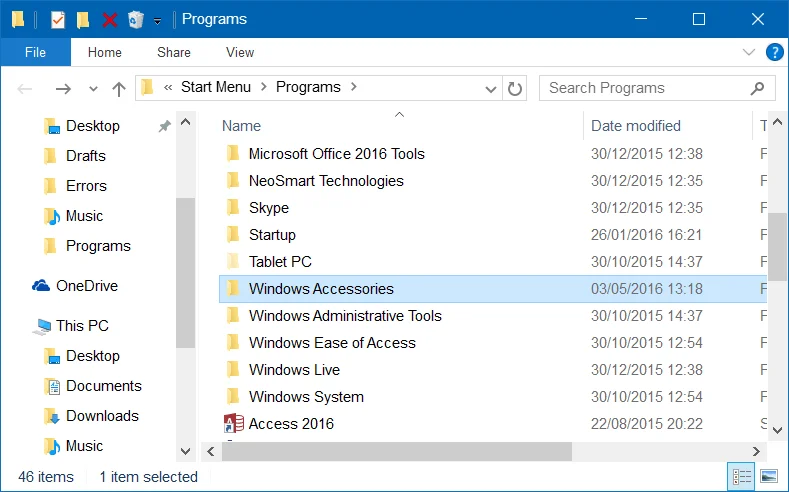Select the Startup folder

272,235
